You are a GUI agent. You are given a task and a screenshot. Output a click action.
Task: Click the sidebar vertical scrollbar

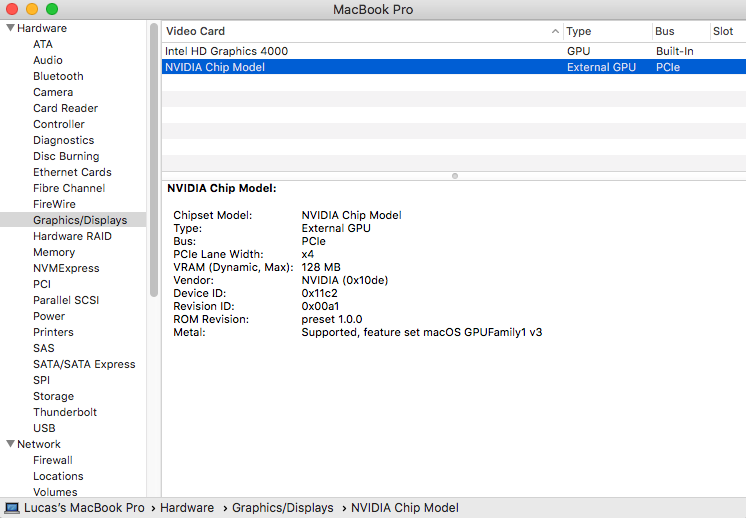(154, 160)
